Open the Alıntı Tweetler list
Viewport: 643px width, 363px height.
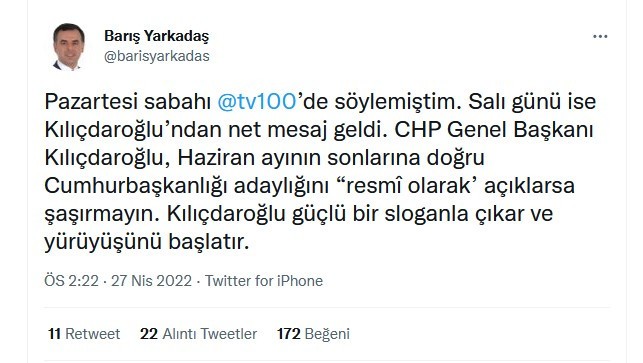coord(210,334)
